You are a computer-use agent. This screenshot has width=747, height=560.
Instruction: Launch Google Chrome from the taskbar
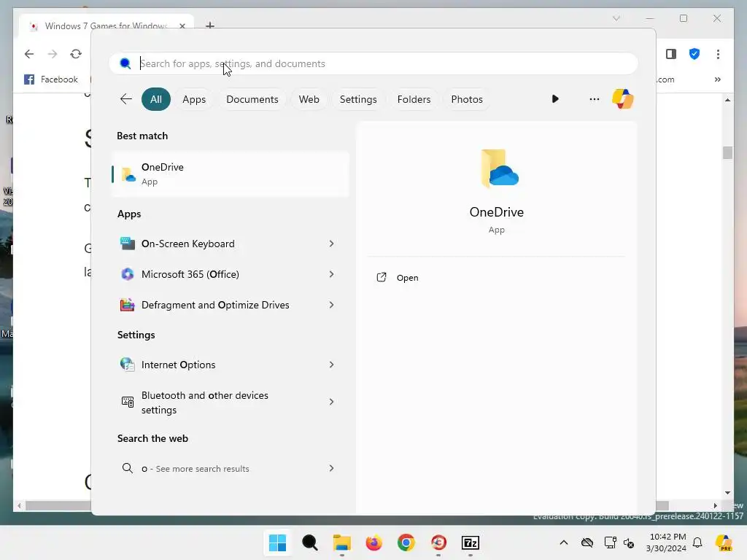point(406,542)
